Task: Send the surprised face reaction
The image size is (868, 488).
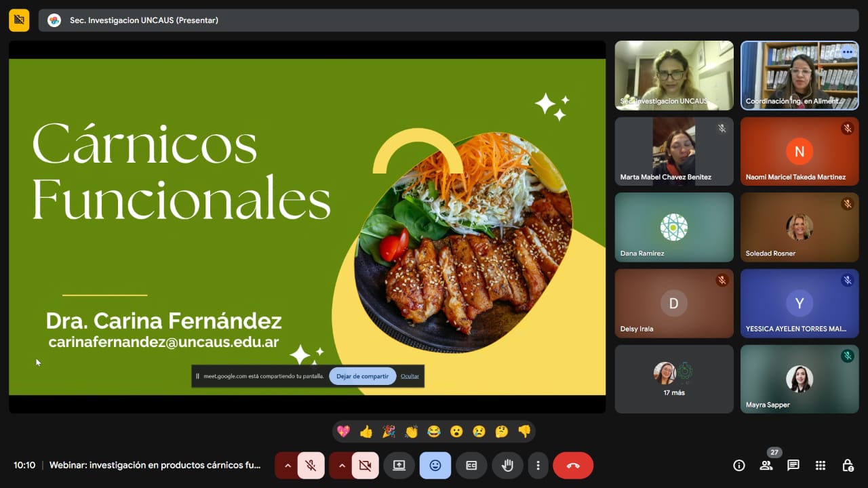Action: pos(456,431)
